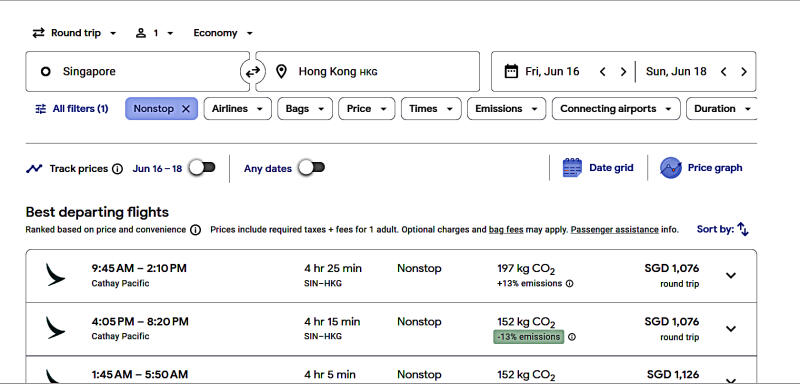Screen dimensions: 800x384
Task: Click the SGD 1,126 price
Action: tap(673, 375)
